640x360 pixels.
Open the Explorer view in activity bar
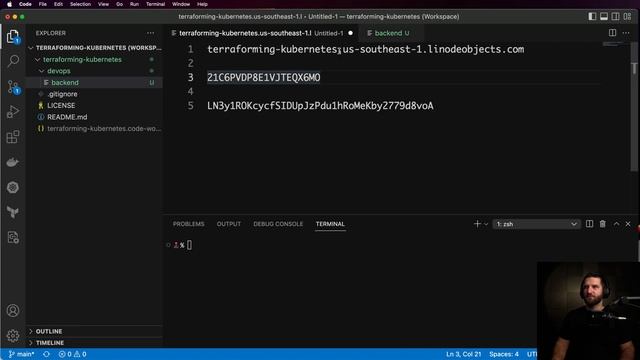13,36
